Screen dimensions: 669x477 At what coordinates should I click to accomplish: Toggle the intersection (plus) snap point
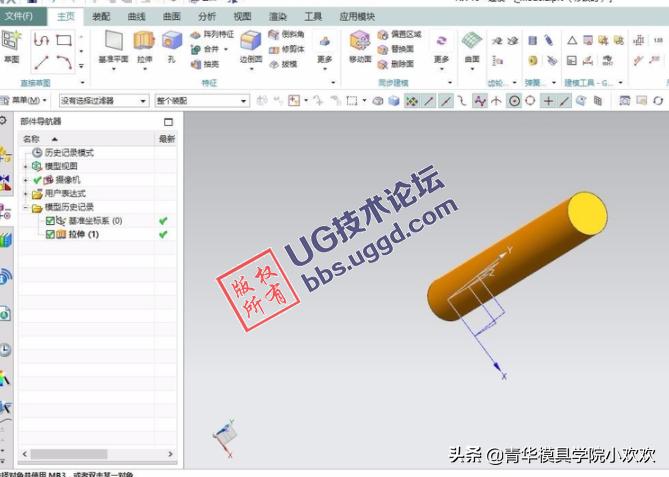coord(548,101)
